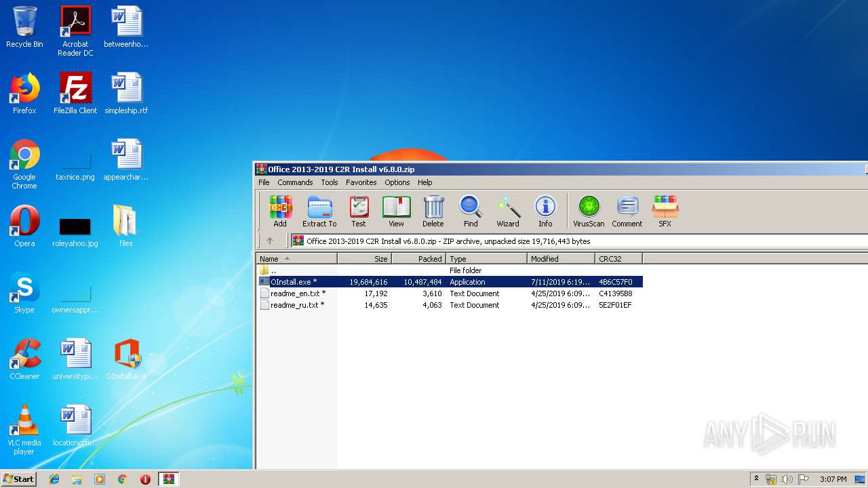This screenshot has width=868, height=488.
Task: Click the taskbar clock showing 3:07 PM
Action: (x=833, y=479)
